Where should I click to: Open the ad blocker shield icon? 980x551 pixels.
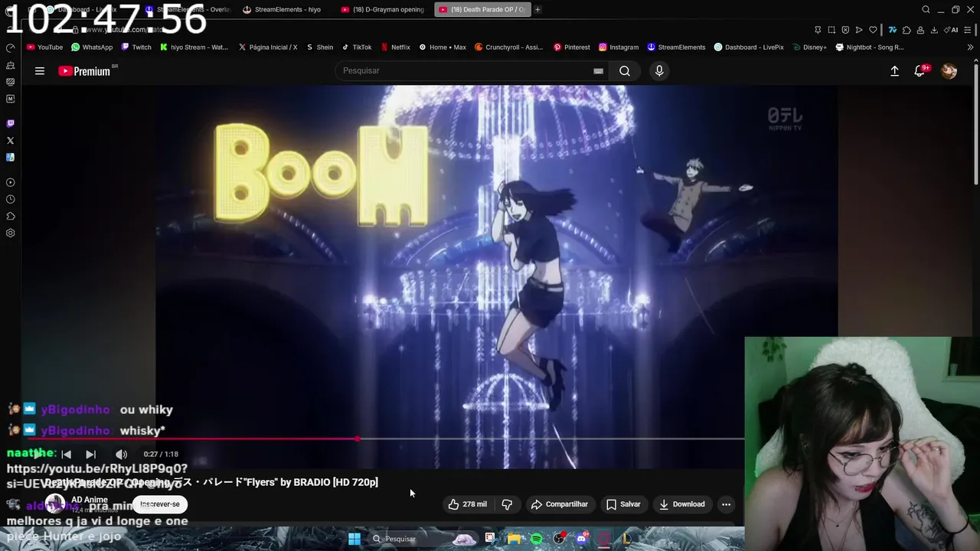point(845,30)
